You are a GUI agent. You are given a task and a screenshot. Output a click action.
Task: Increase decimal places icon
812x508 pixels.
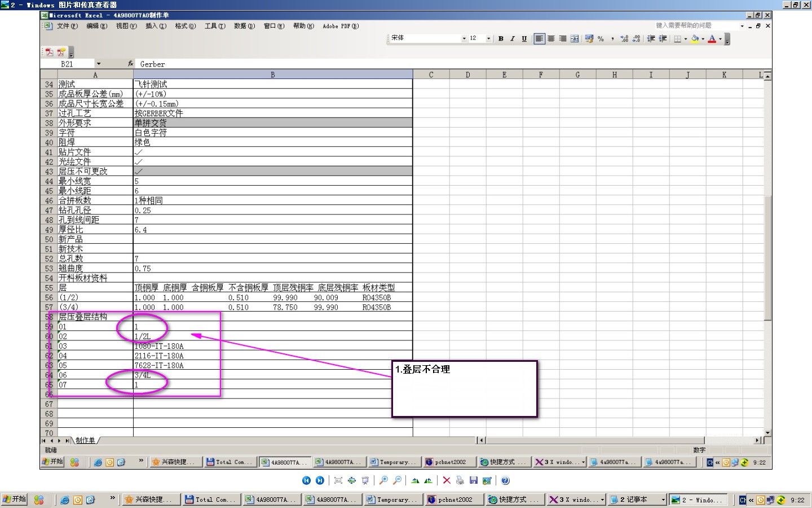[624, 38]
